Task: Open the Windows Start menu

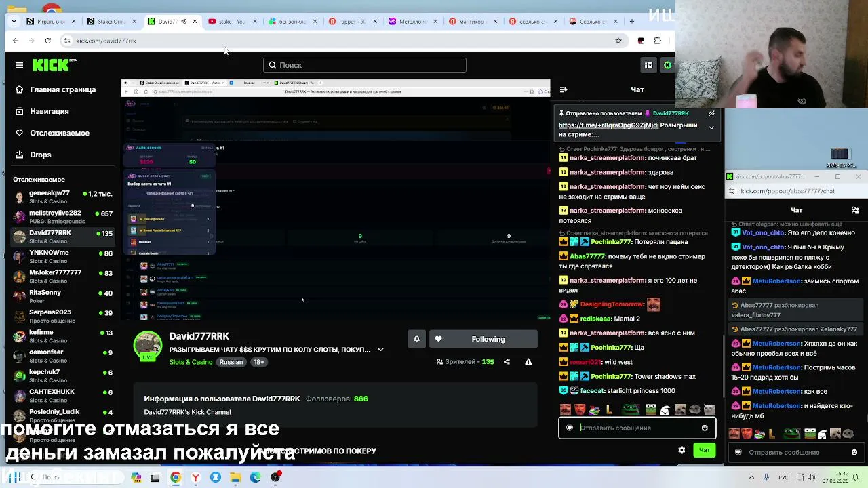Action: (14, 477)
